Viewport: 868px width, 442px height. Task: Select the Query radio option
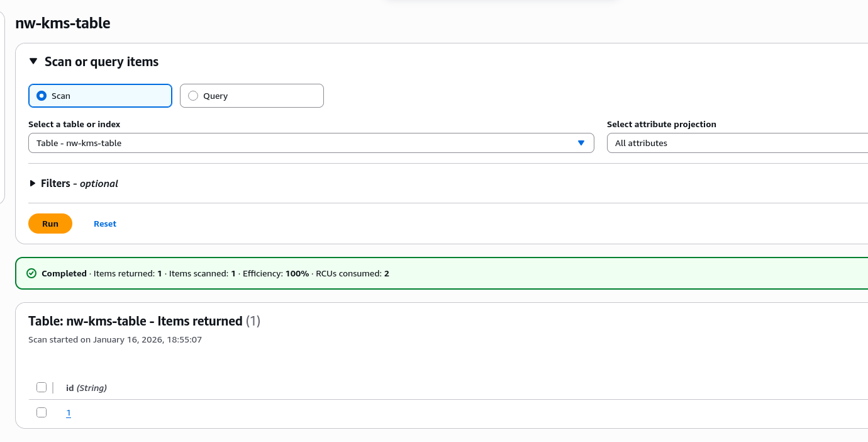click(x=193, y=96)
